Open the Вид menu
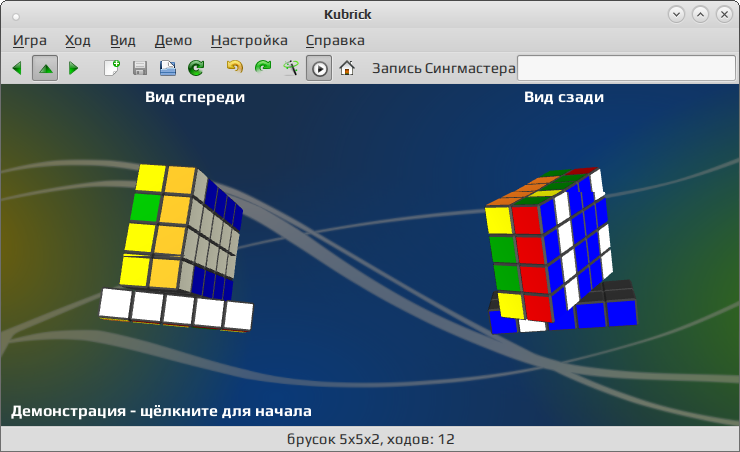The image size is (740, 452). 123,41
